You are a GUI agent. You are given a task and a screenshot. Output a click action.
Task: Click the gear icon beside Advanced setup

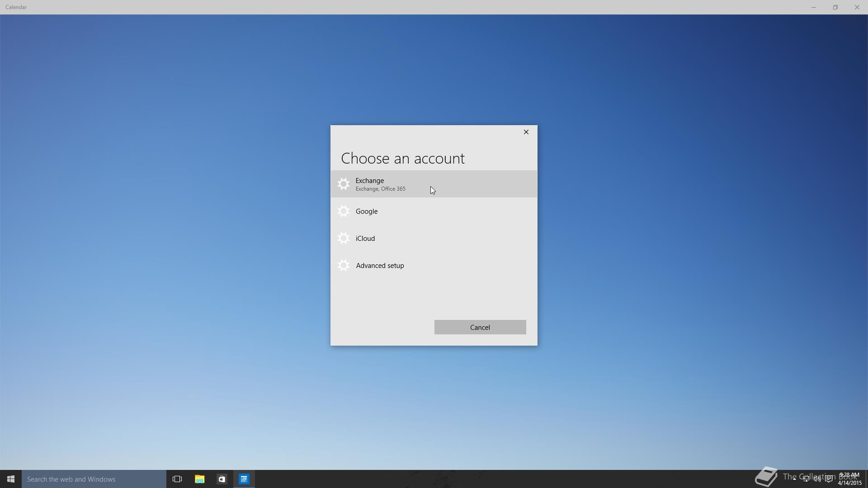click(344, 265)
